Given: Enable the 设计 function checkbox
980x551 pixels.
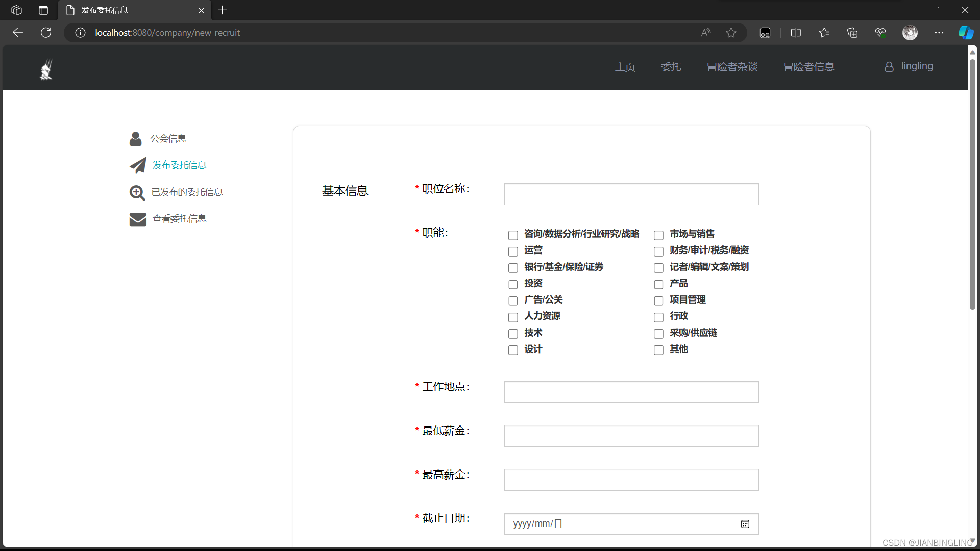Looking at the screenshot, I should pyautogui.click(x=513, y=350).
